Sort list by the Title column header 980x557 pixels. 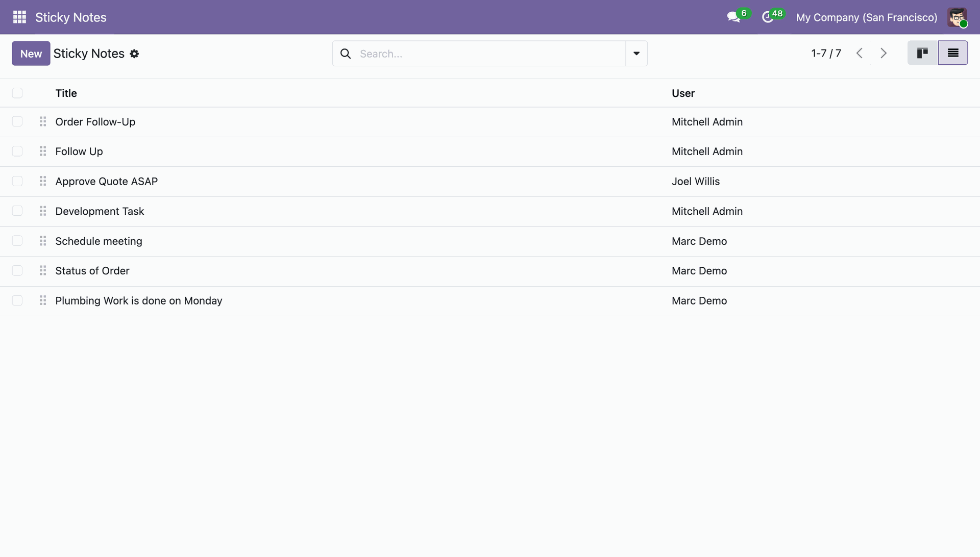coord(66,93)
